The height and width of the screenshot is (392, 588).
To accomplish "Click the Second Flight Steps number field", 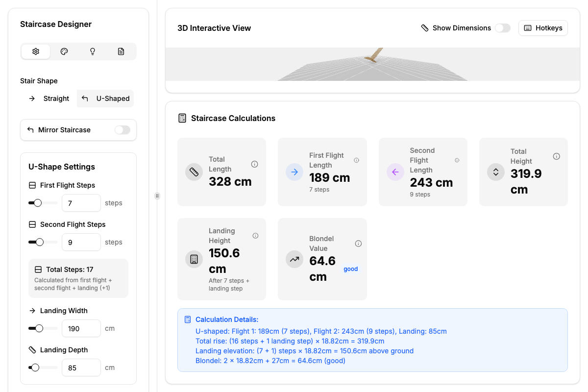I will 81,242.
